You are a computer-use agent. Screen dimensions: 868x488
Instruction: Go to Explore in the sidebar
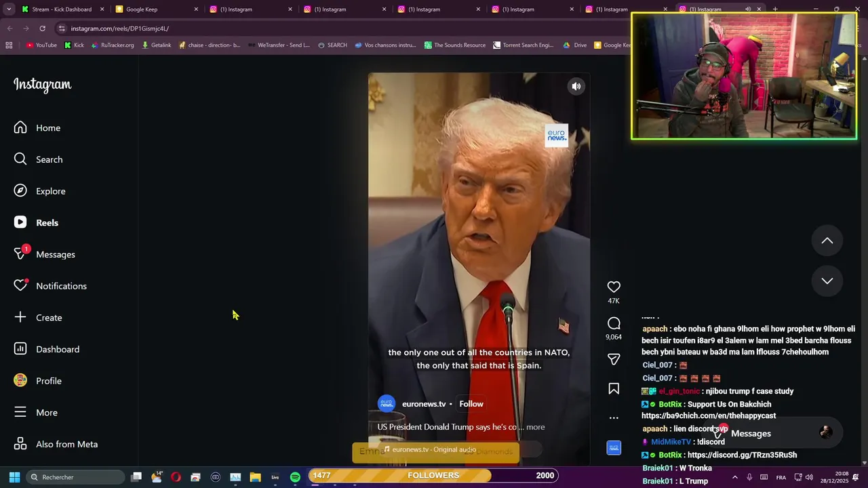40,191
